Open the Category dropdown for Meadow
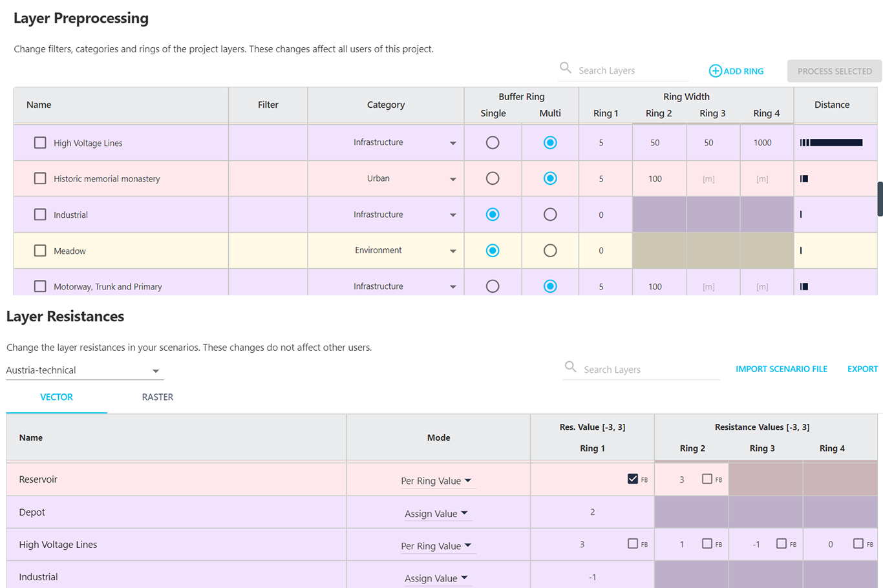The width and height of the screenshot is (883, 588). coord(453,251)
